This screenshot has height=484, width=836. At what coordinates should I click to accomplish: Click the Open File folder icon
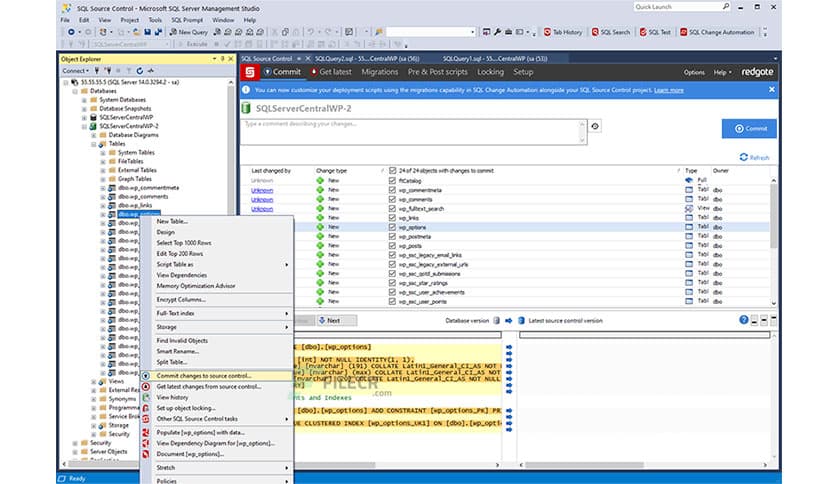(136, 32)
